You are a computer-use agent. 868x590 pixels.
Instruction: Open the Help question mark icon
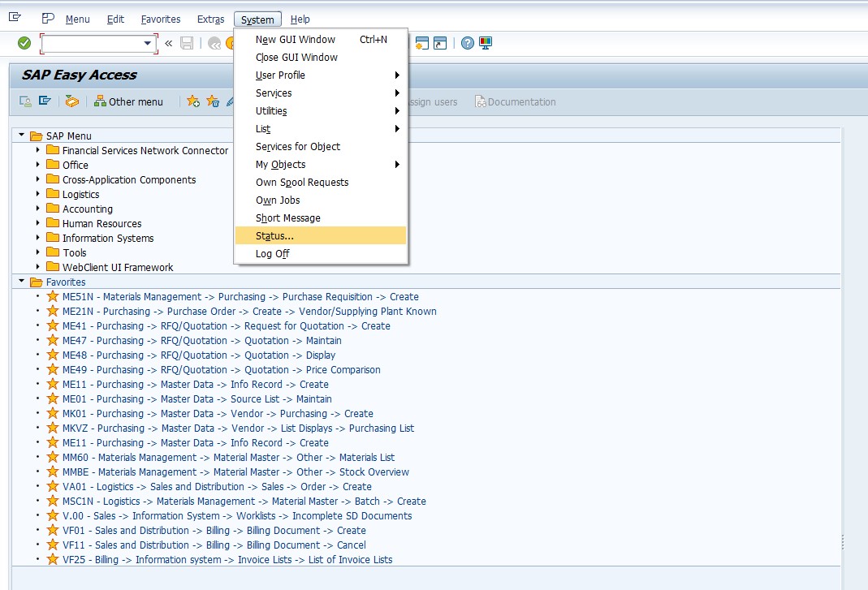pos(468,43)
